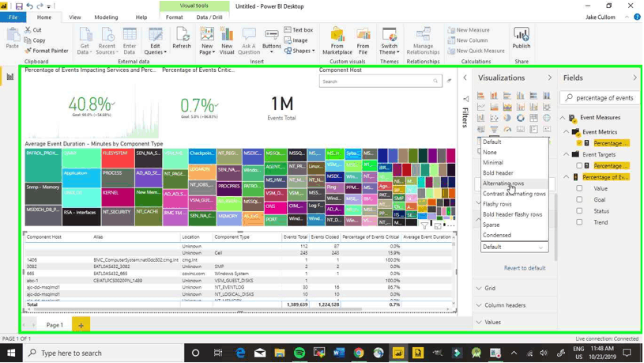Collapse the Percentage of Ev... KPI field
644x363 pixels.
pyautogui.click(x=567, y=177)
